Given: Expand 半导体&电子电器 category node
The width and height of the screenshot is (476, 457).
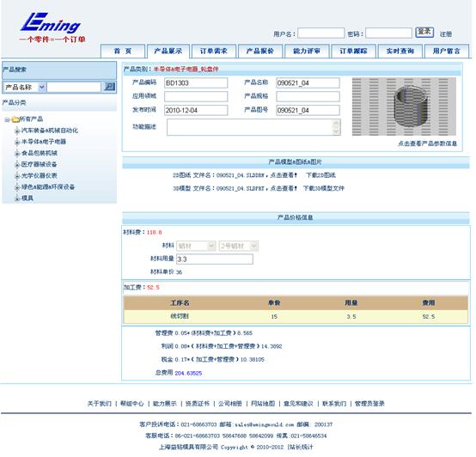Looking at the screenshot, I should [17, 142].
